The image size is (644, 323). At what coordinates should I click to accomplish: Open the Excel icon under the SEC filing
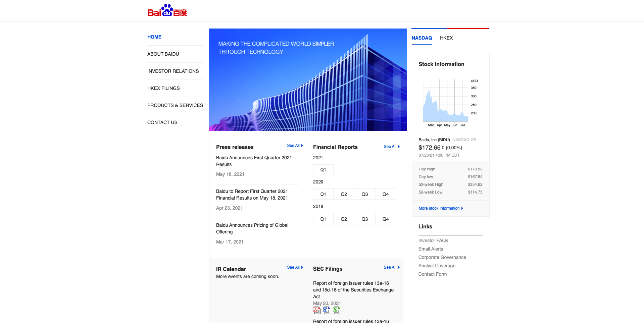pyautogui.click(x=337, y=310)
